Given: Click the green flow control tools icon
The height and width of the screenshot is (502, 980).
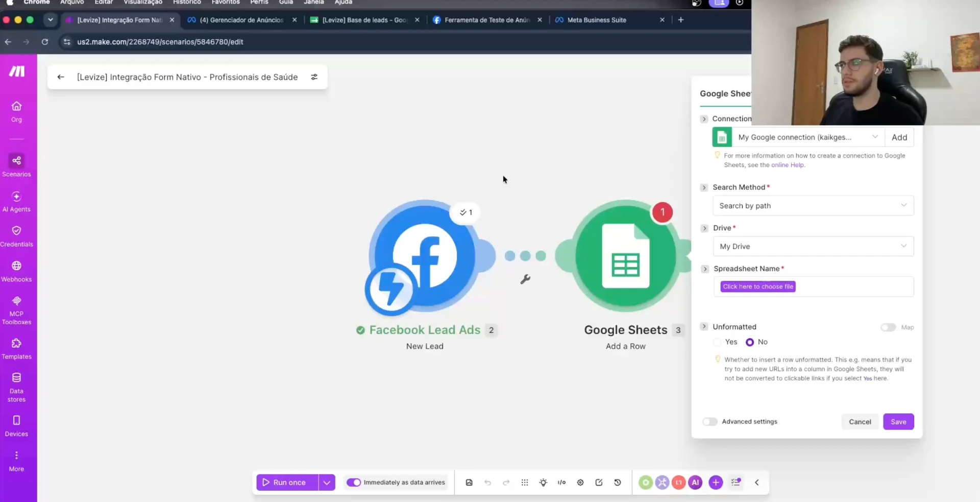Looking at the screenshot, I should [x=646, y=483].
